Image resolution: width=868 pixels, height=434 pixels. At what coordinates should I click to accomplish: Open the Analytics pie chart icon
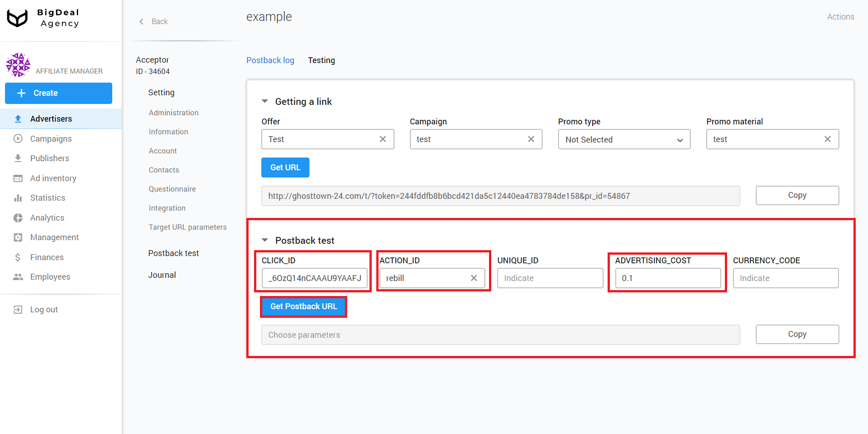[x=18, y=217]
